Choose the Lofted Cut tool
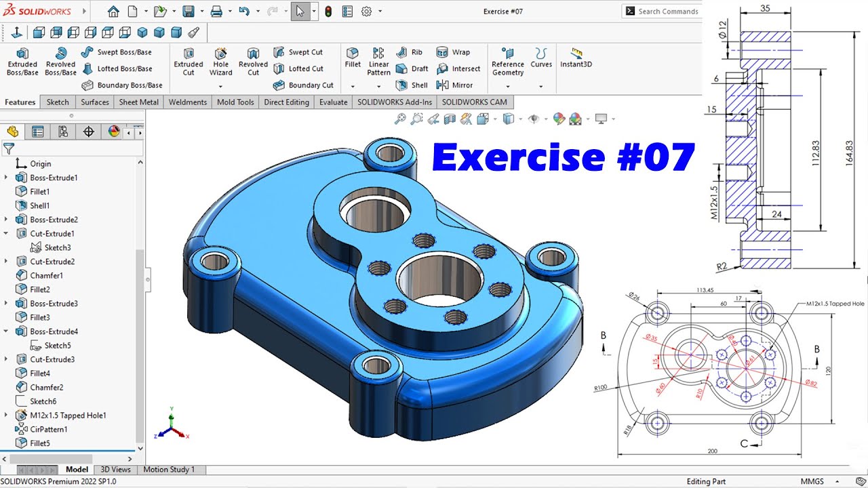 tap(298, 68)
